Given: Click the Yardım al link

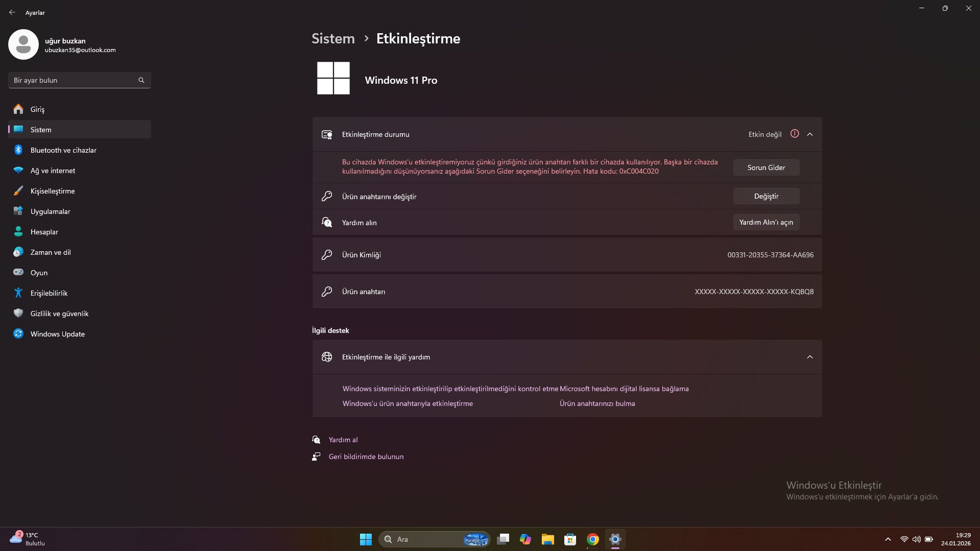Looking at the screenshot, I should (x=343, y=440).
